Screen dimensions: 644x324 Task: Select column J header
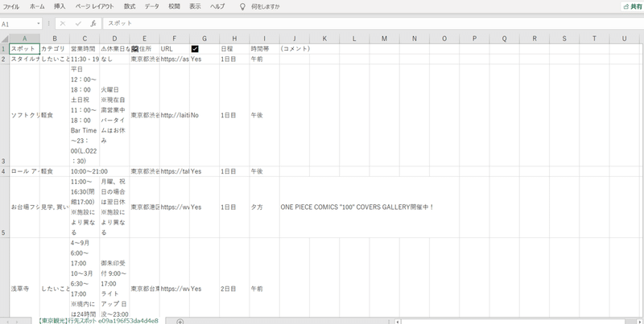coord(295,39)
